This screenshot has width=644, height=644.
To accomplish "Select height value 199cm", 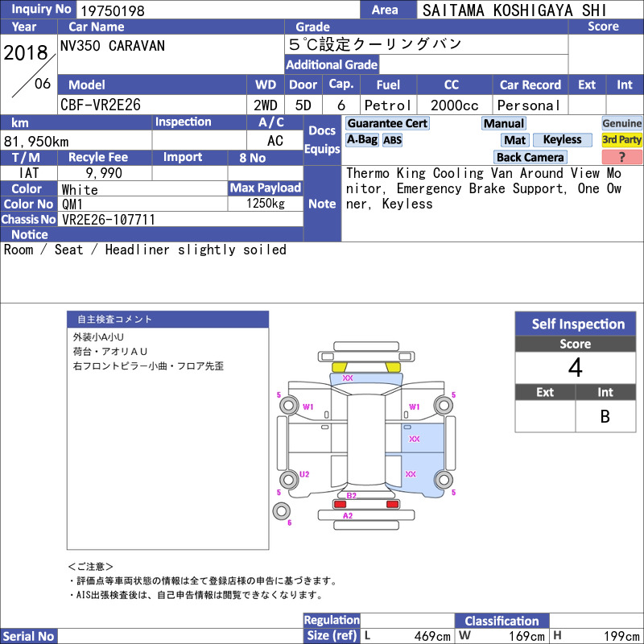I will 621,636.
